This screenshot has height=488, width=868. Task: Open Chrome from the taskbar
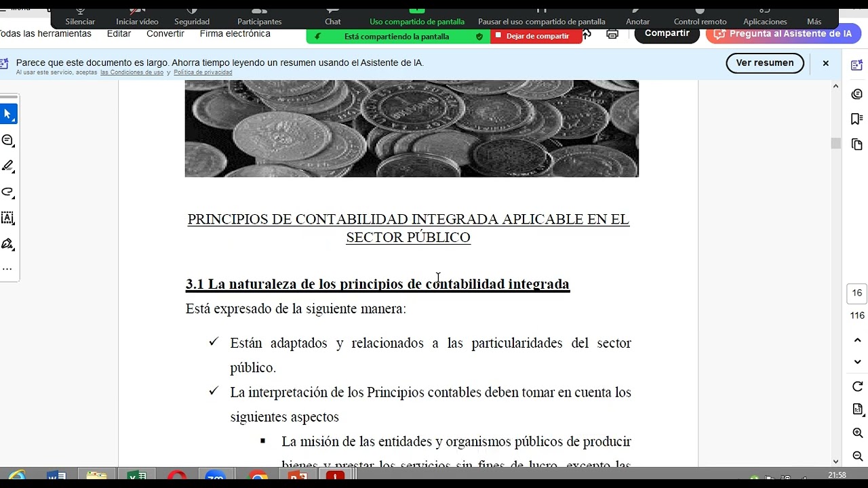[x=258, y=477]
